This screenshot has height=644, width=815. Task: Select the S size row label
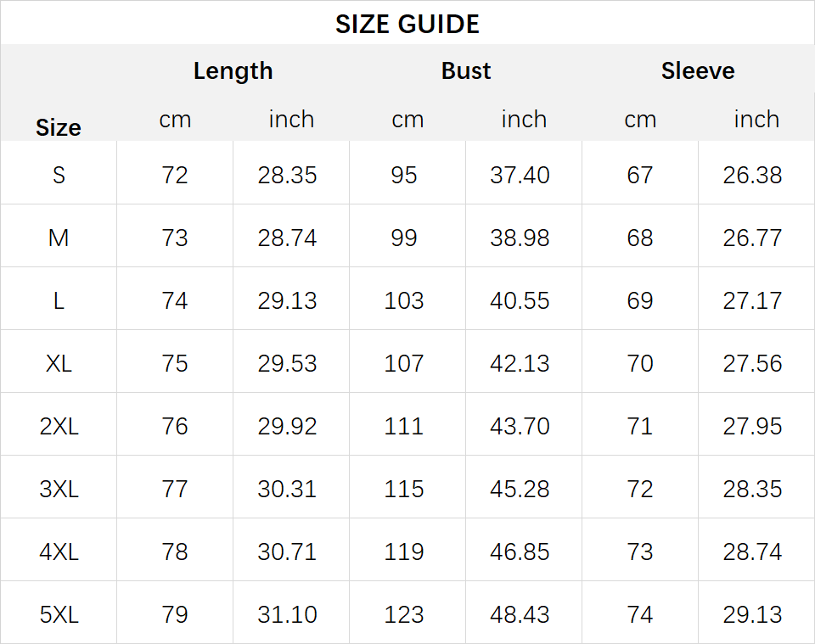point(59,175)
